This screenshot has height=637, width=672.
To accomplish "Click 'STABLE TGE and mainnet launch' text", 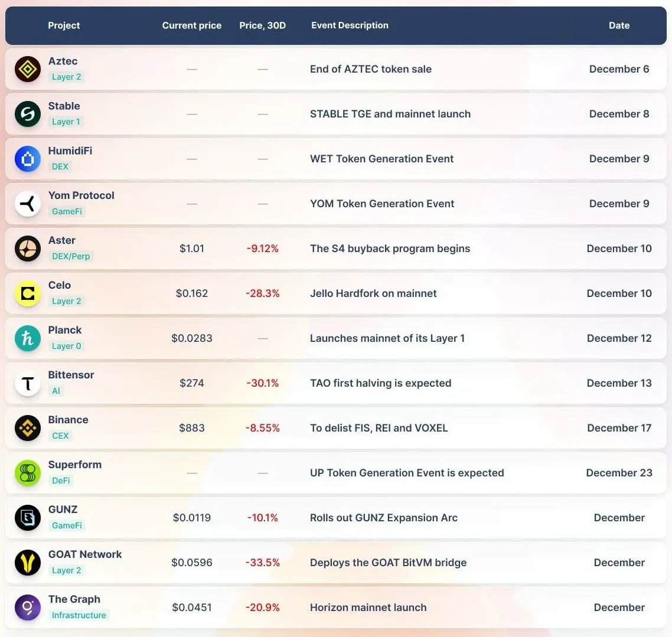I will pos(390,114).
